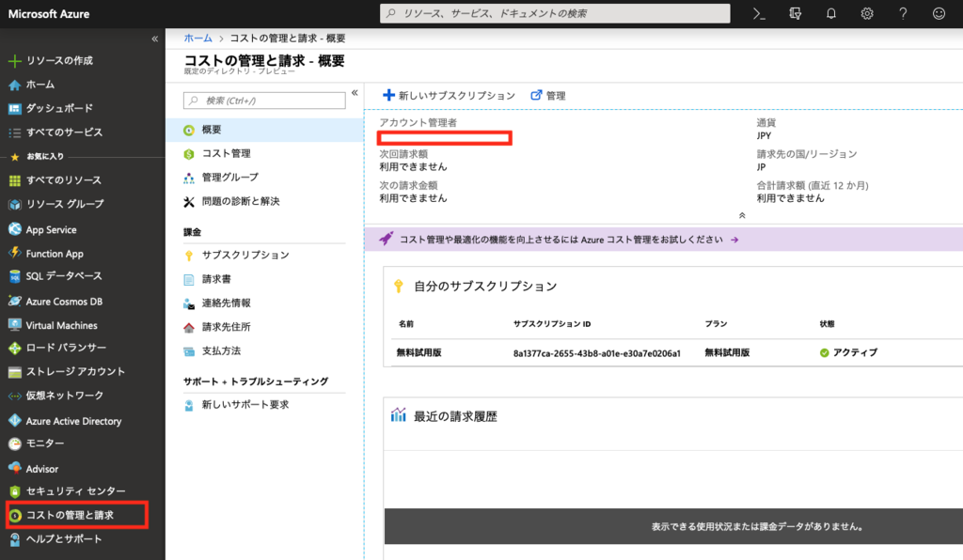Click the アクティブ status cell
Viewport: 963px width, 560px height.
coord(849,352)
